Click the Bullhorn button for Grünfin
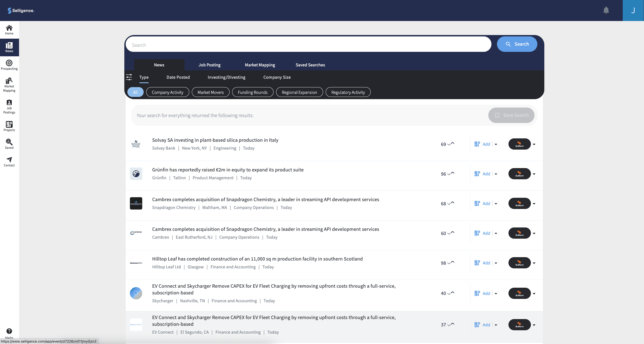The image size is (644, 344). [x=519, y=174]
